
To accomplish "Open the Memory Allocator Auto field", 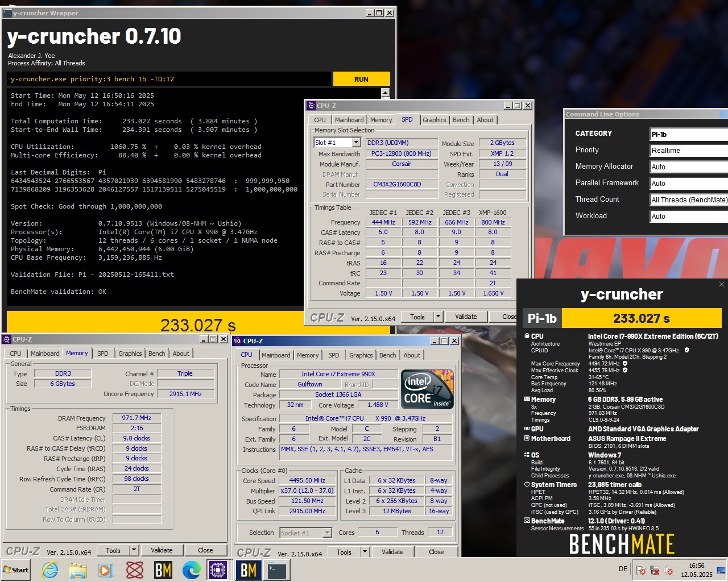I will [x=689, y=167].
